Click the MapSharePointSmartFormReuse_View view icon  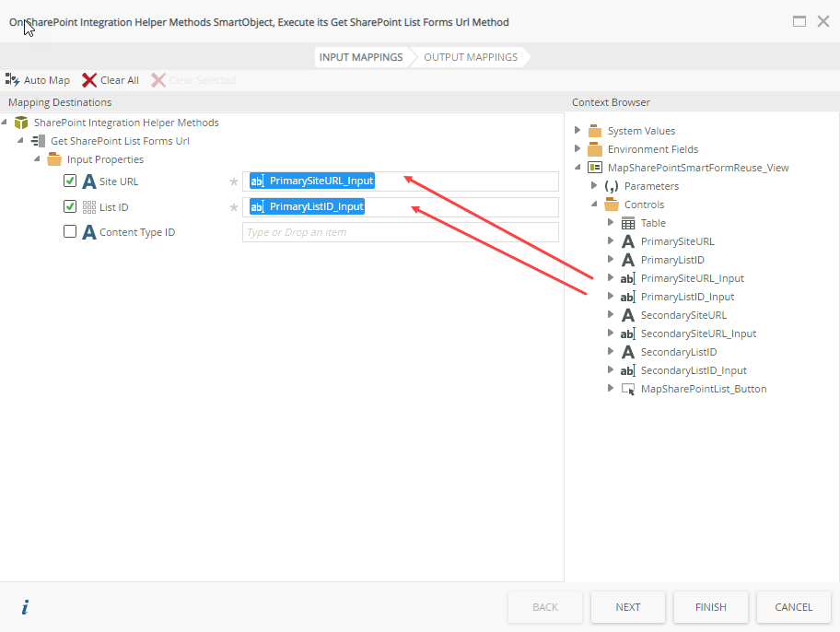(x=595, y=168)
